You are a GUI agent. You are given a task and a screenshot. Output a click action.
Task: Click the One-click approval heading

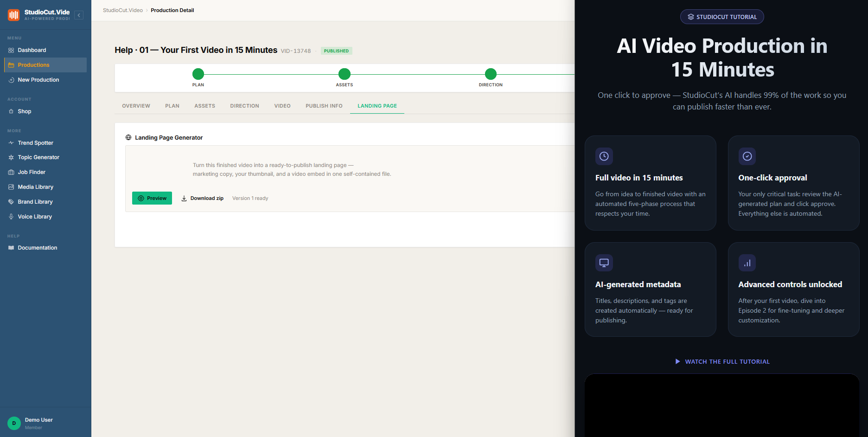(x=772, y=178)
